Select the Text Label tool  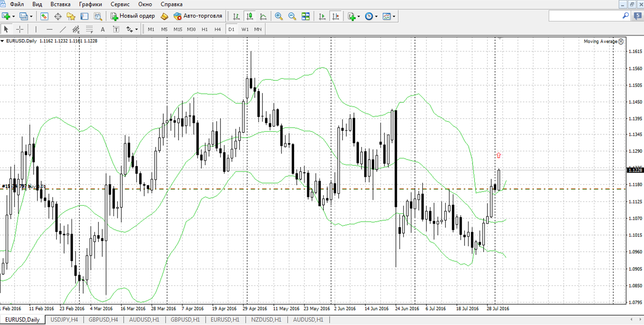click(x=116, y=29)
